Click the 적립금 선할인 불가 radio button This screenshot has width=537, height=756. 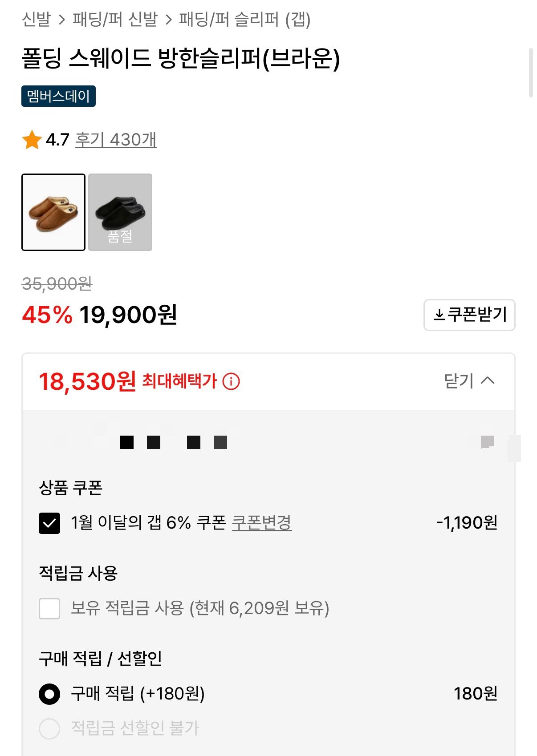(x=49, y=728)
